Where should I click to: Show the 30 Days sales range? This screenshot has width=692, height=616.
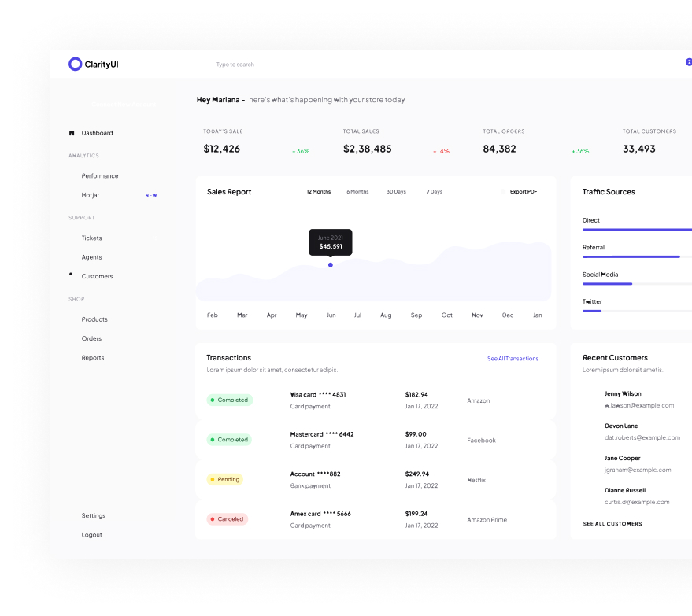click(396, 192)
